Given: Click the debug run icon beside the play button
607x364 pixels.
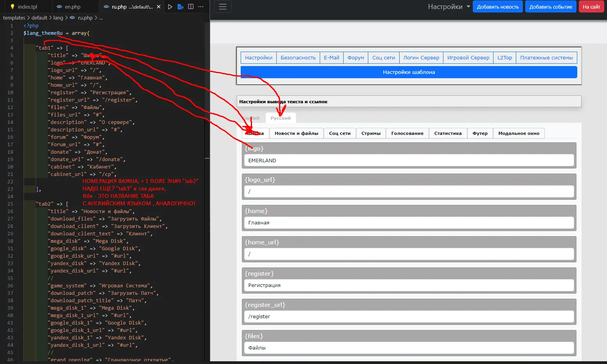Looking at the screenshot, I should (180, 7).
